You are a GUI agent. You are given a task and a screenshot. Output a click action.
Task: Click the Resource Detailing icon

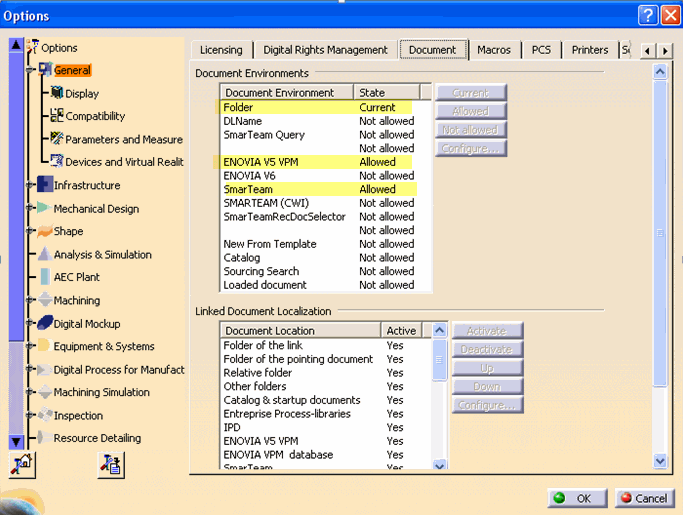click(43, 437)
